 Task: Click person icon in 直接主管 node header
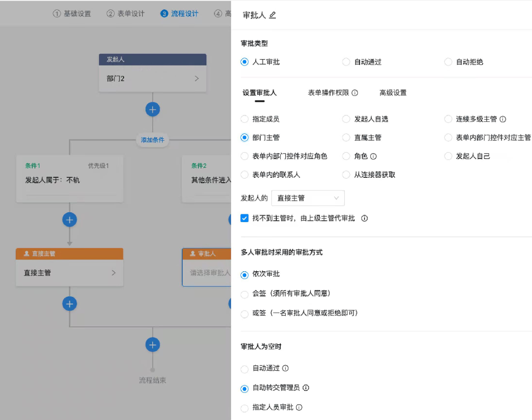click(27, 254)
